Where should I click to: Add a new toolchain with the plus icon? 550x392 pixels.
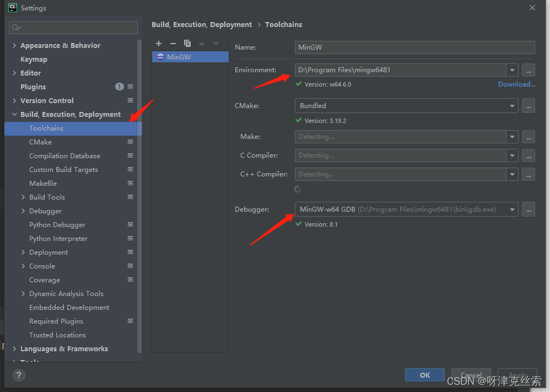pyautogui.click(x=159, y=44)
